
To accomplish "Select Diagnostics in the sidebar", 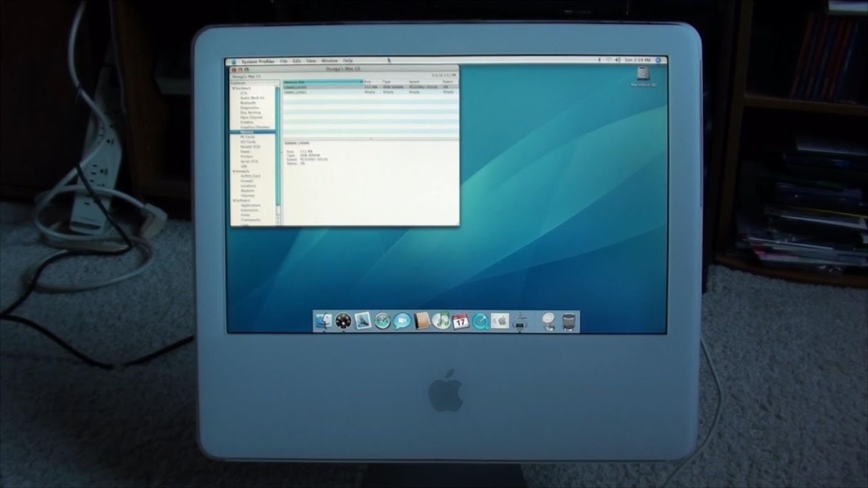I will point(250,108).
